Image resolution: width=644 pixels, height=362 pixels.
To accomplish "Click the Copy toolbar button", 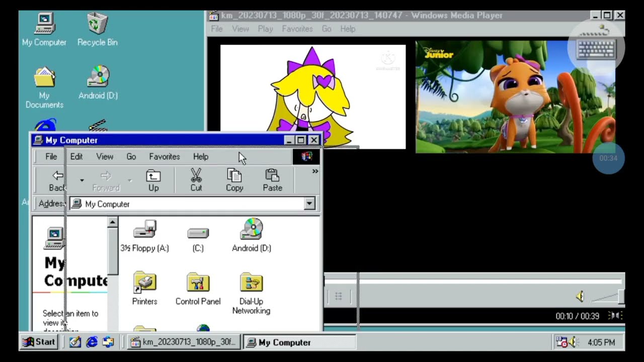I will (x=234, y=180).
